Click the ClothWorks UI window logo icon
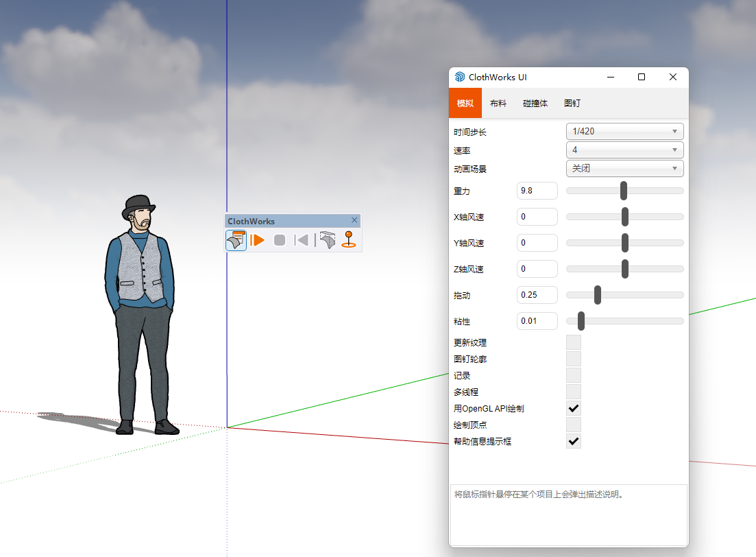 tap(459, 78)
